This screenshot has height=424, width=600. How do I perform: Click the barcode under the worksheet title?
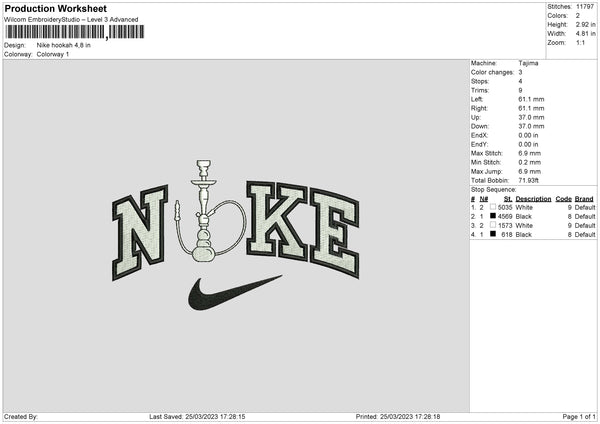pyautogui.click(x=75, y=32)
